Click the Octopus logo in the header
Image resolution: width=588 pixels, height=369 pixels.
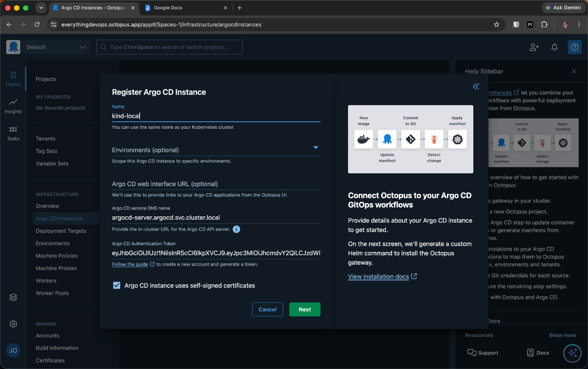[13, 47]
